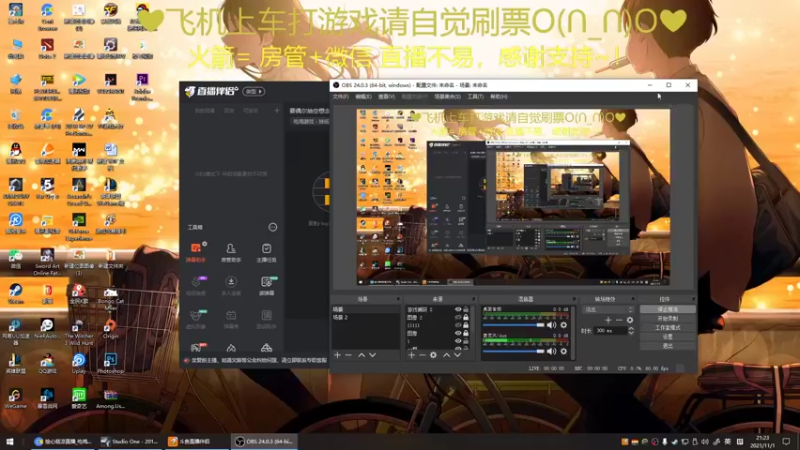Pop out the 来源 dock panel
This screenshot has width=800, height=450.
(x=473, y=299)
